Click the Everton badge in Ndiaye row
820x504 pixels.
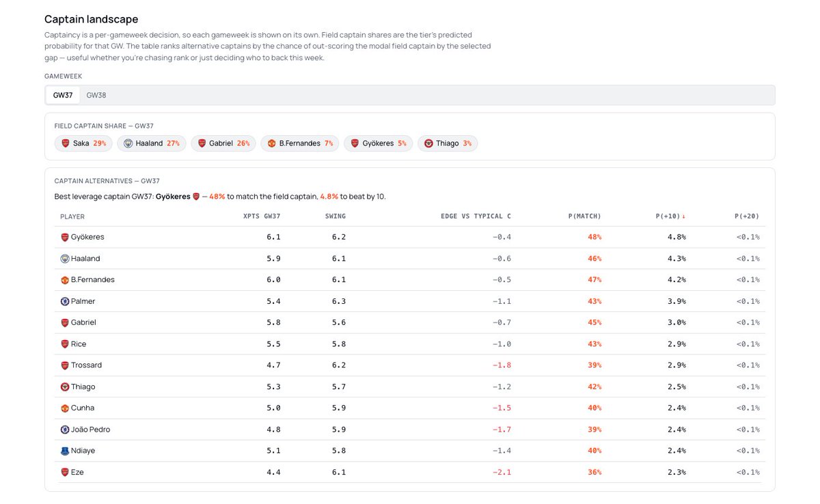pyautogui.click(x=65, y=451)
